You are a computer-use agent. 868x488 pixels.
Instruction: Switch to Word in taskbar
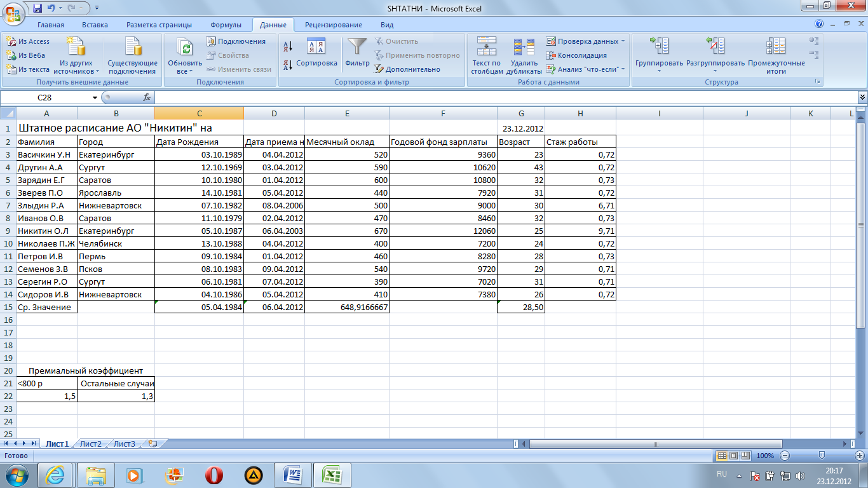coord(292,475)
